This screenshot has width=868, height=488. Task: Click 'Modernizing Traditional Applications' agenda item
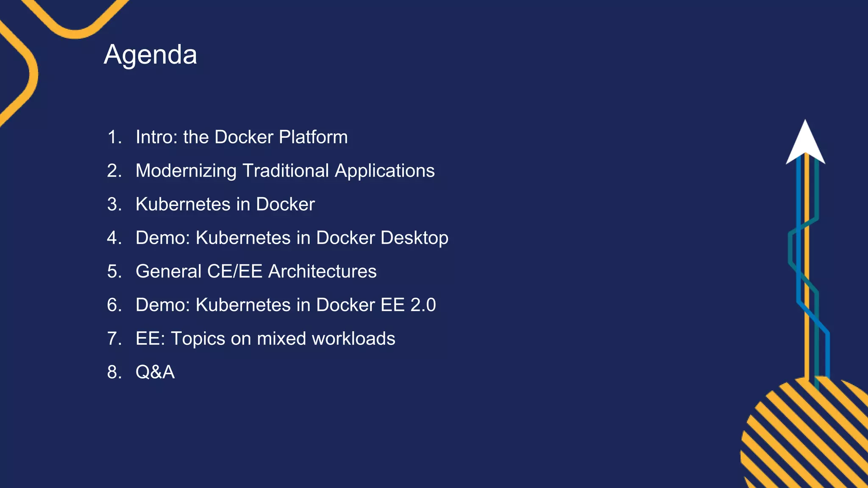[285, 171]
